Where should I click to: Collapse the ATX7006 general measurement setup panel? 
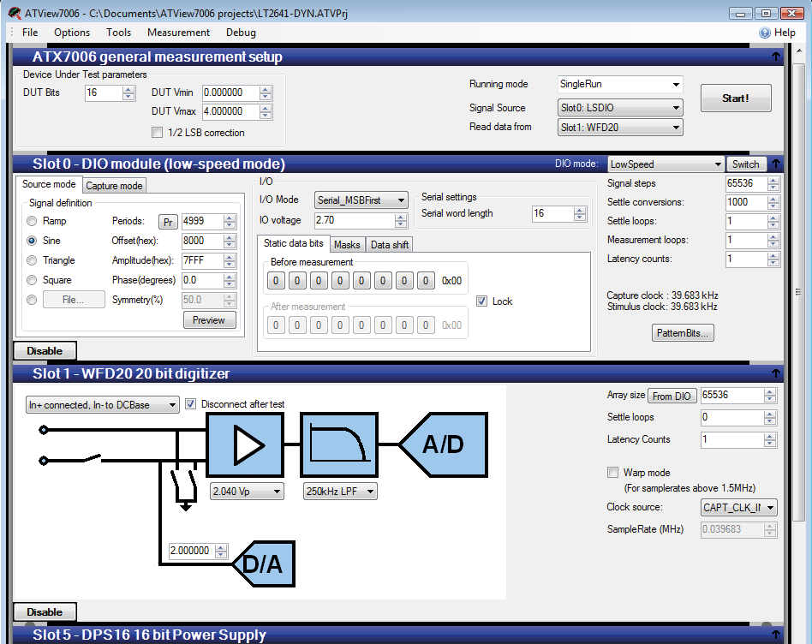click(x=775, y=57)
